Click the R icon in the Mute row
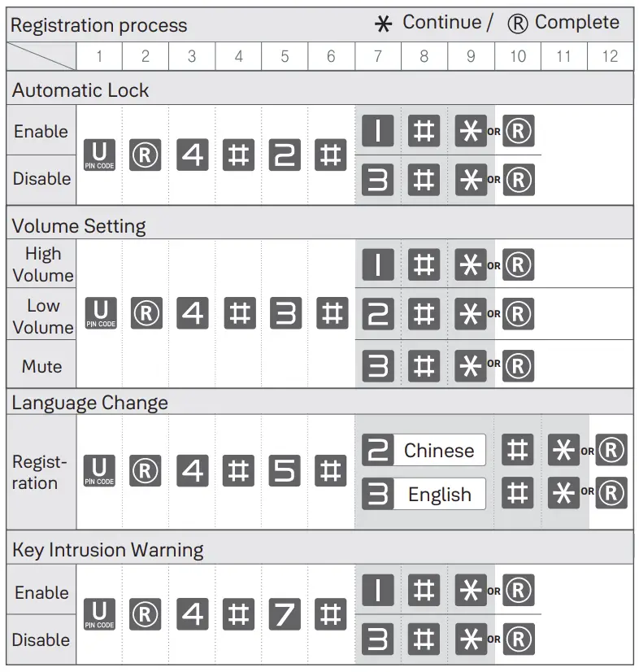This screenshot has height=672, width=639. pos(518,365)
